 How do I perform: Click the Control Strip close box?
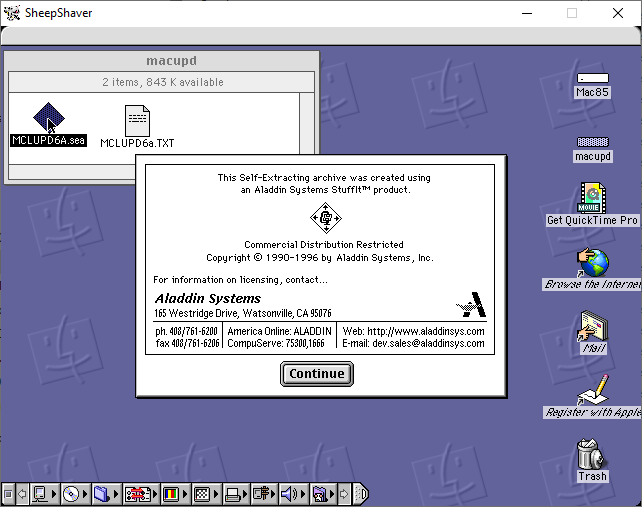[8, 494]
